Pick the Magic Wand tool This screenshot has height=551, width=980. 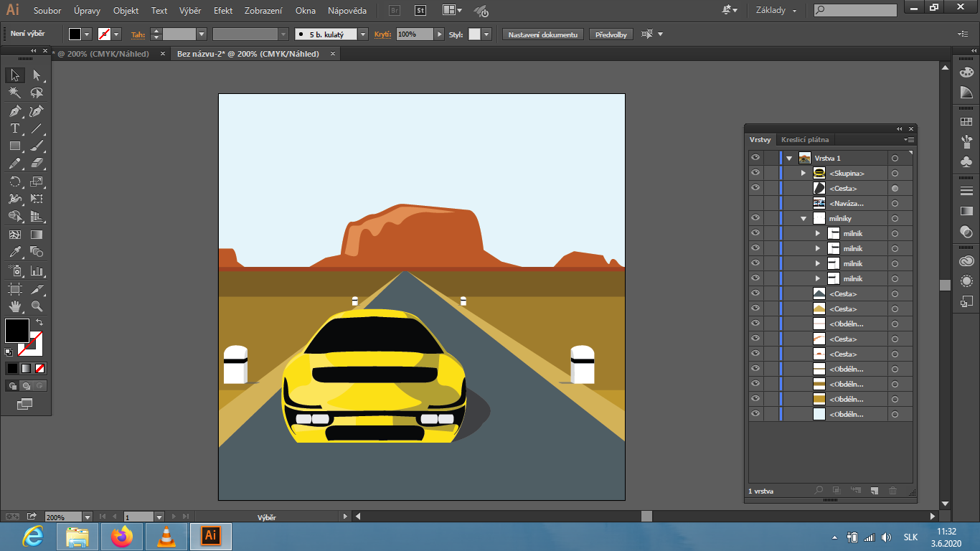tap(14, 93)
